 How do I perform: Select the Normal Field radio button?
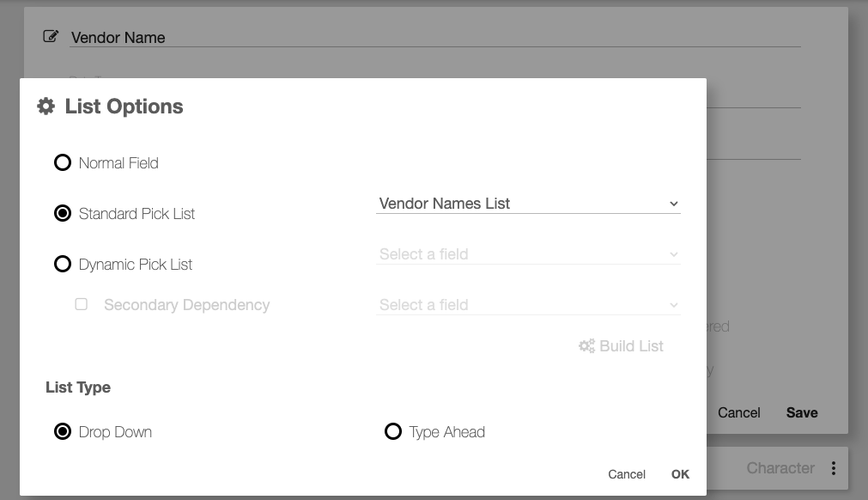(63, 162)
